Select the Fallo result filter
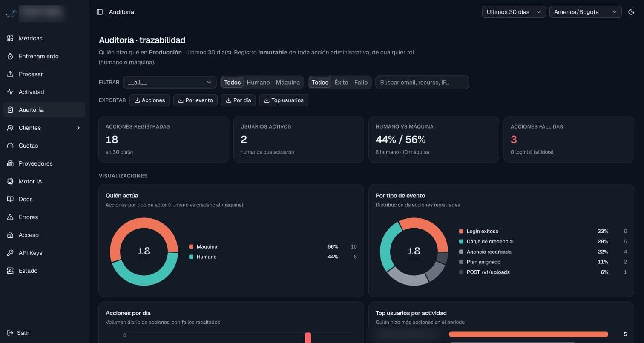Image resolution: width=644 pixels, height=343 pixels. click(361, 83)
